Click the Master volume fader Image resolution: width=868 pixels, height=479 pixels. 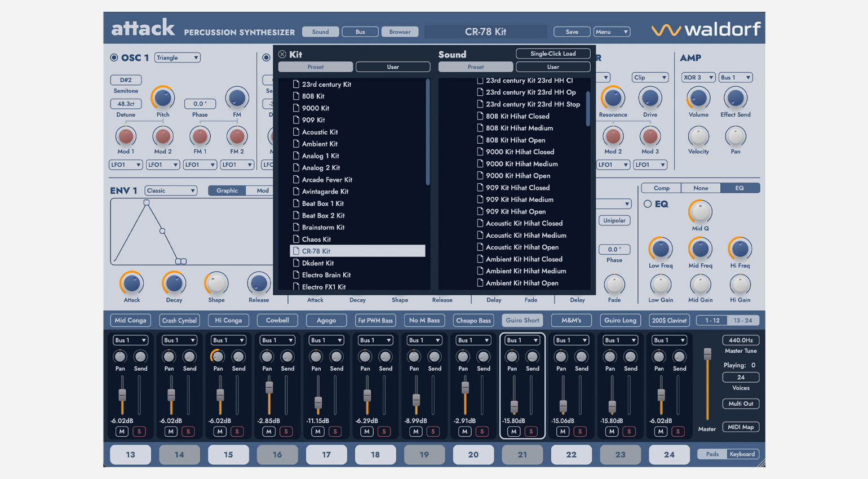pos(707,354)
